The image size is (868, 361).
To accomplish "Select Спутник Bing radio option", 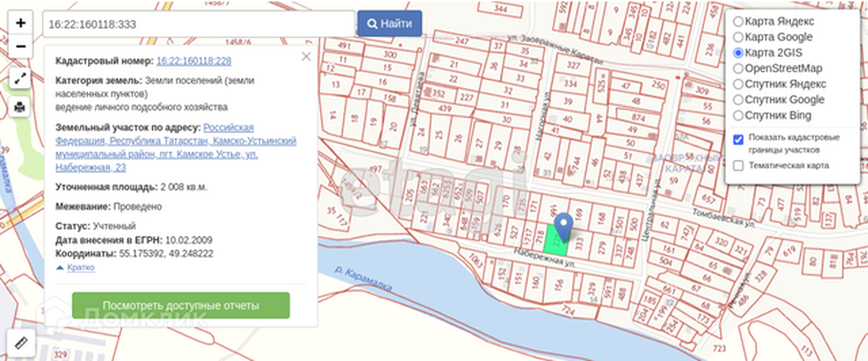I will pyautogui.click(x=738, y=116).
